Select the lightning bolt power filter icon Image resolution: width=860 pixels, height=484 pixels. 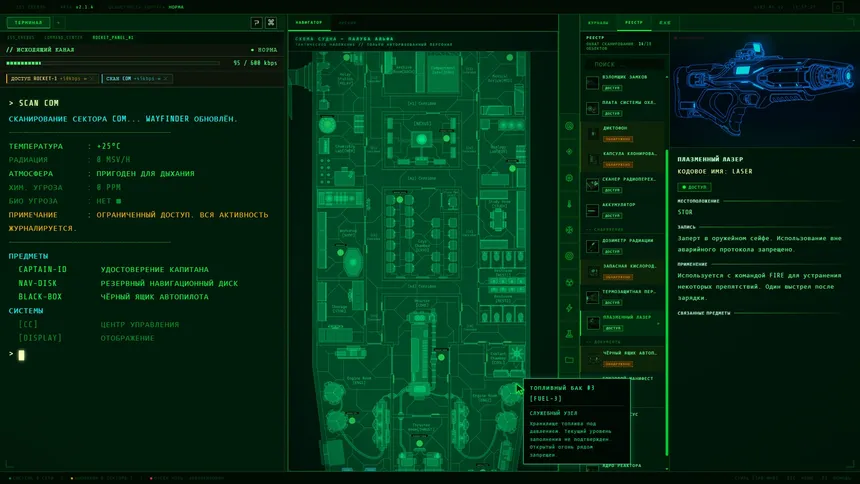pos(569,308)
